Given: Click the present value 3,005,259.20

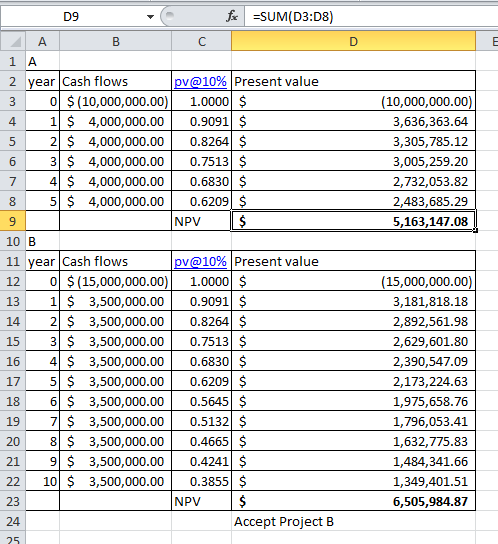Looking at the screenshot, I should pos(353,161).
